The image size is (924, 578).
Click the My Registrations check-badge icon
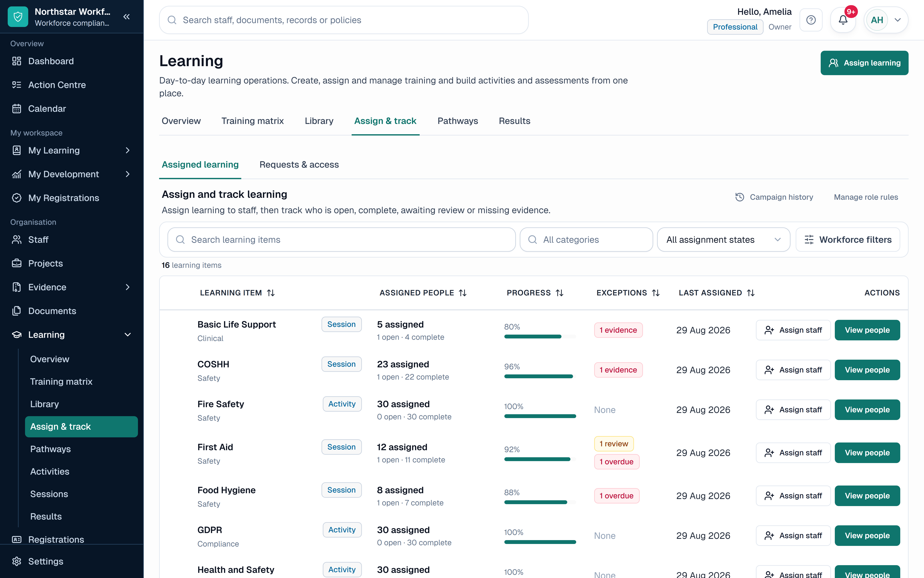(17, 198)
